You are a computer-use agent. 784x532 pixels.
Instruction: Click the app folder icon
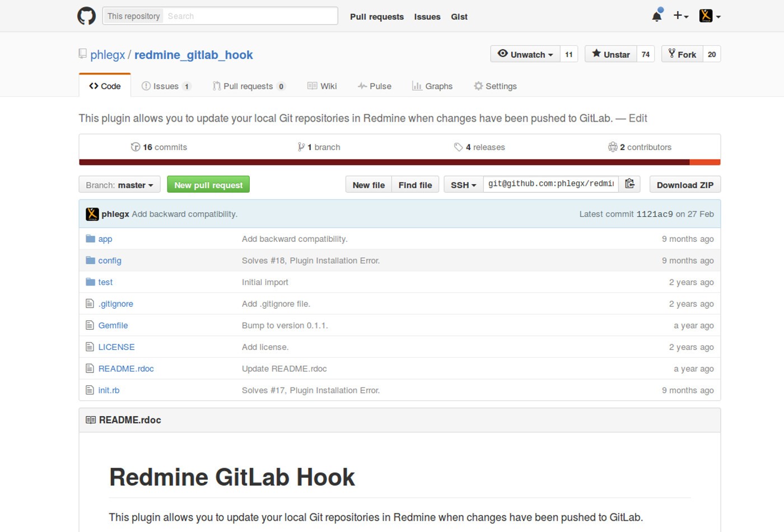tap(90, 239)
